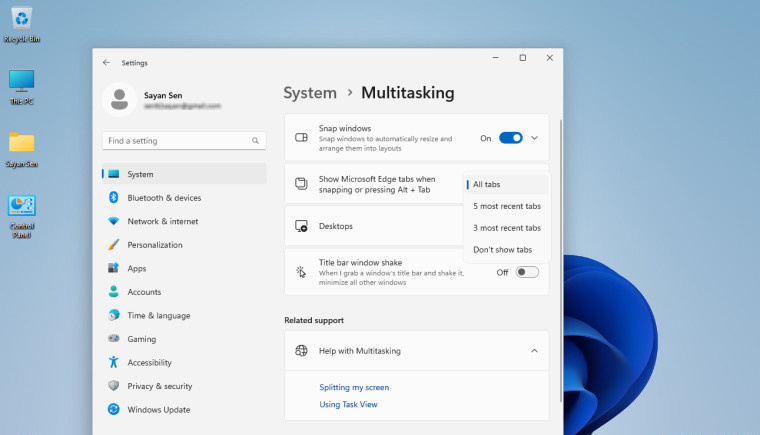Click the Snap windows layout icon

click(301, 138)
